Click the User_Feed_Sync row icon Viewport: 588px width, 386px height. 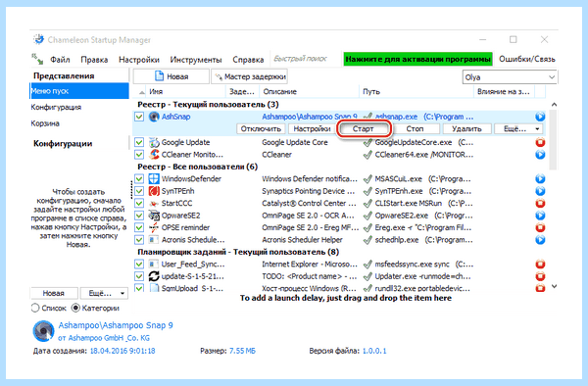tap(154, 265)
